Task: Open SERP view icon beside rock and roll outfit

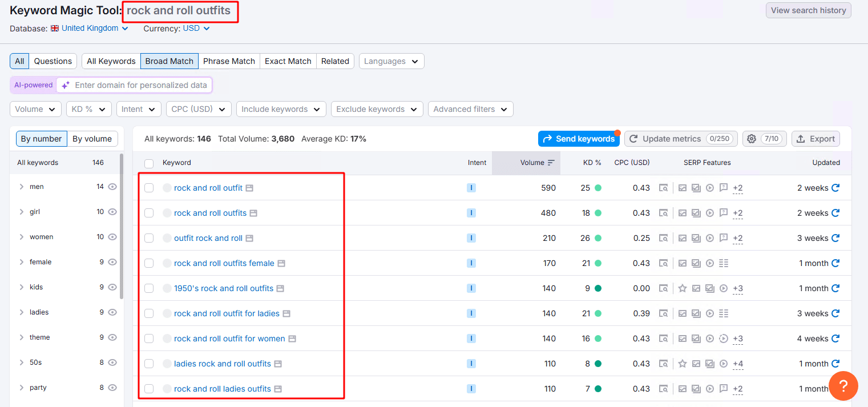Action: [249, 188]
